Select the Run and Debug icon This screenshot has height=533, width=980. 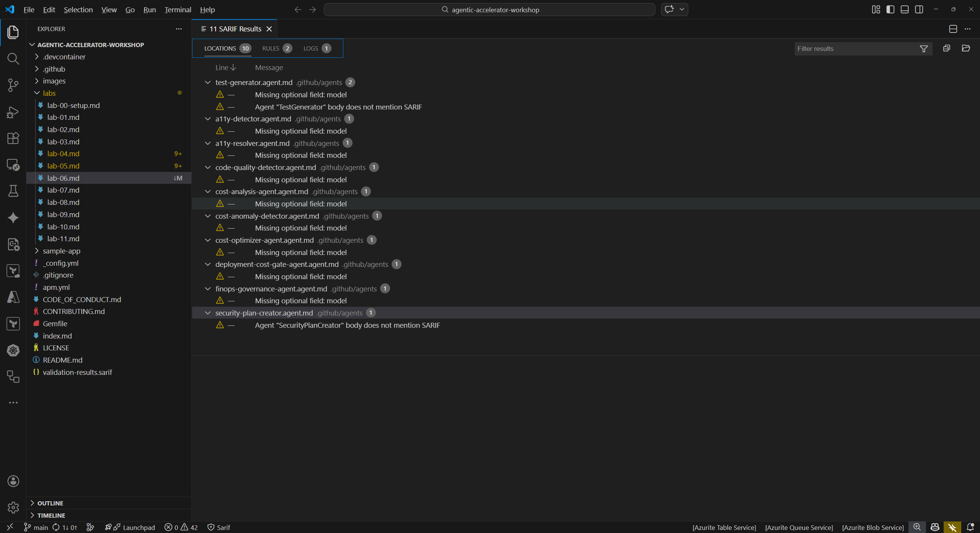coord(13,112)
